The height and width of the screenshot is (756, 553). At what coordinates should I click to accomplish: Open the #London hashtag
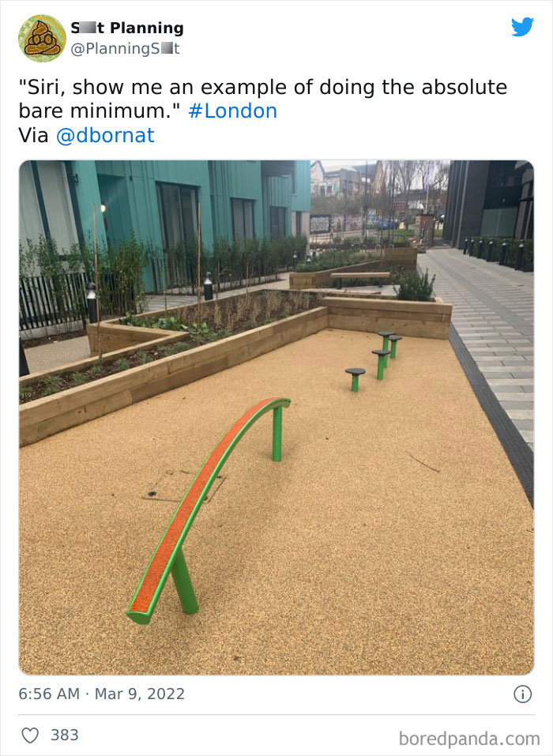232,111
